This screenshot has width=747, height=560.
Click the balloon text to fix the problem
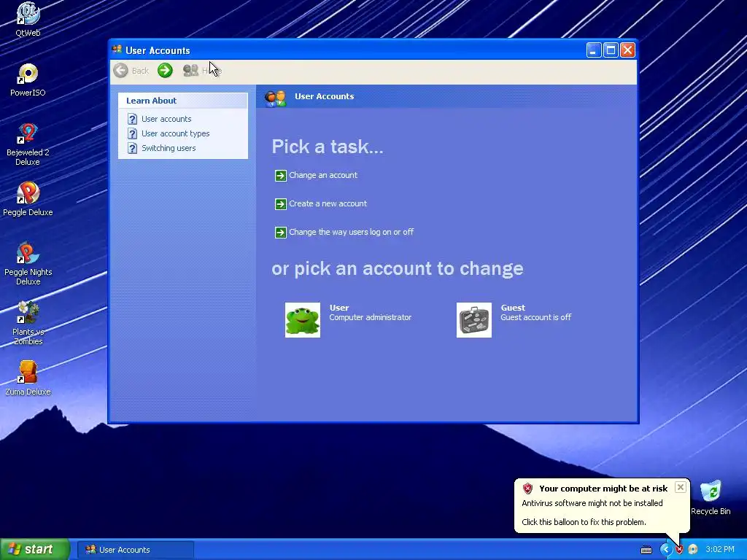584,522
